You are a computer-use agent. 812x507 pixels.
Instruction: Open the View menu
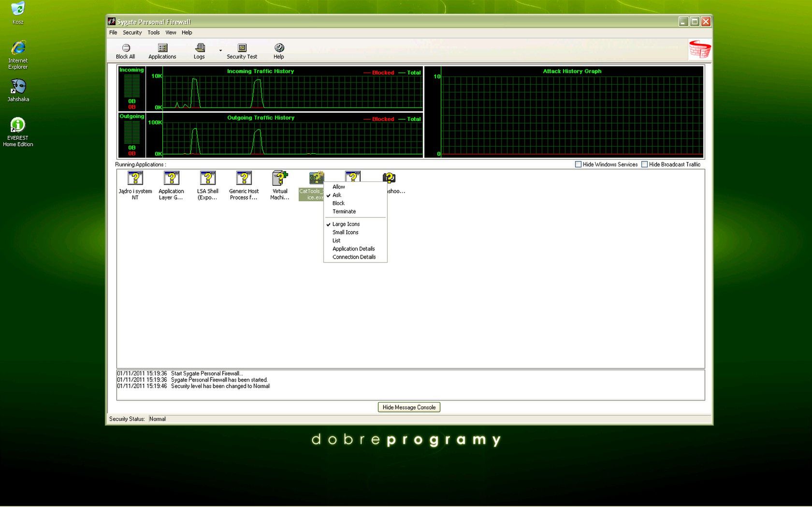171,32
